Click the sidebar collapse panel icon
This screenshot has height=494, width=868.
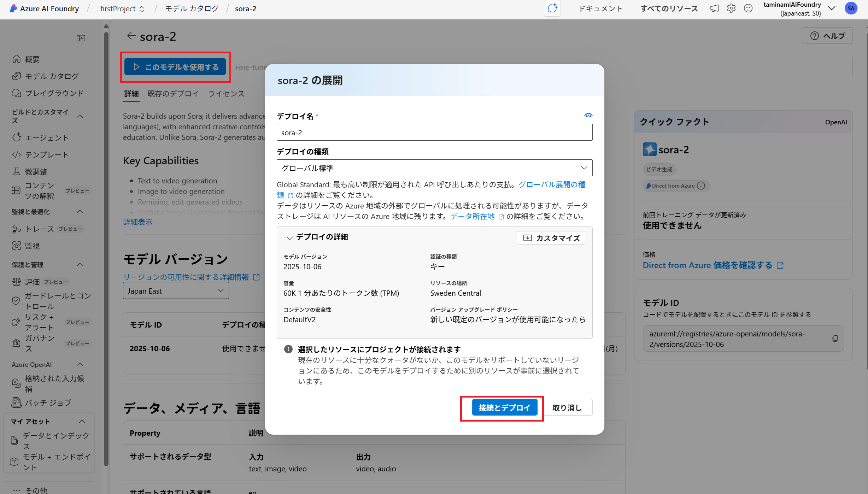pos(81,38)
